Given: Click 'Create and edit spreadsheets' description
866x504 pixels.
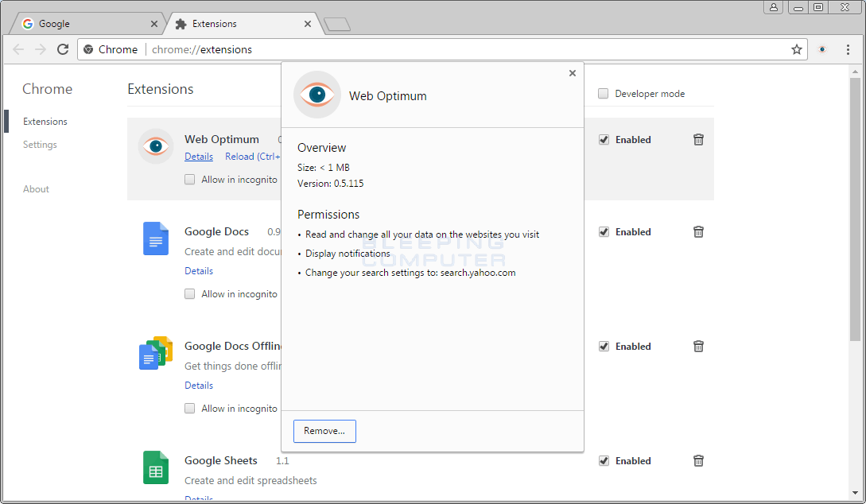Looking at the screenshot, I should [x=250, y=480].
